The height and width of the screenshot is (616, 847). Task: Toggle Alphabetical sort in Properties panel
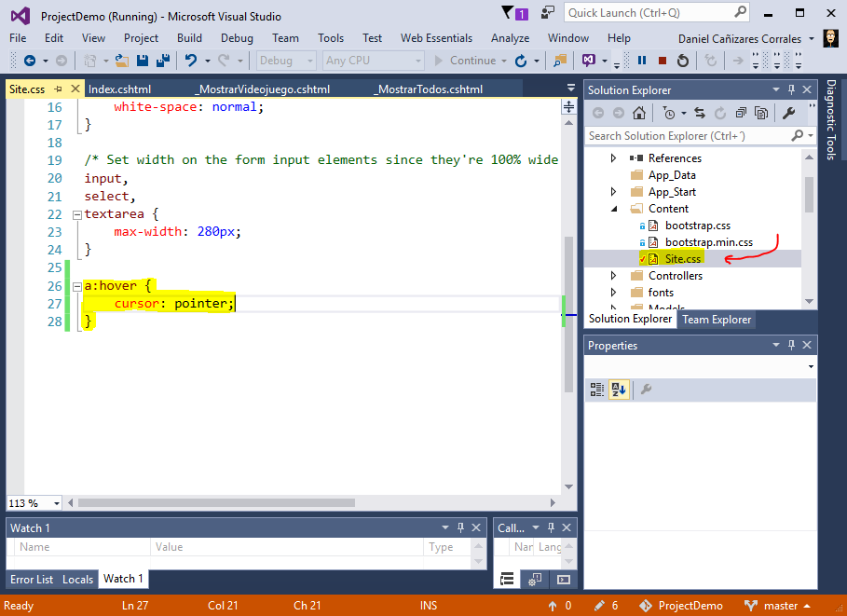(619, 389)
